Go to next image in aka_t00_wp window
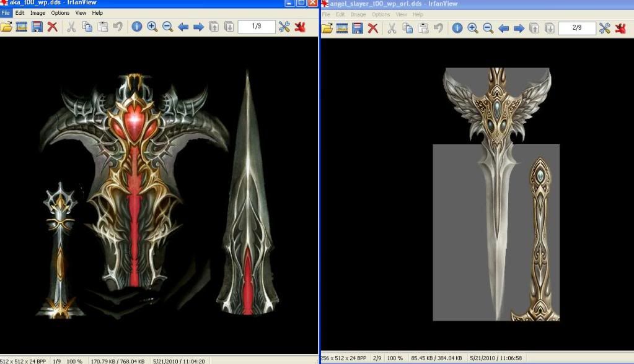Viewport: 634px width, 364px height. pyautogui.click(x=198, y=27)
